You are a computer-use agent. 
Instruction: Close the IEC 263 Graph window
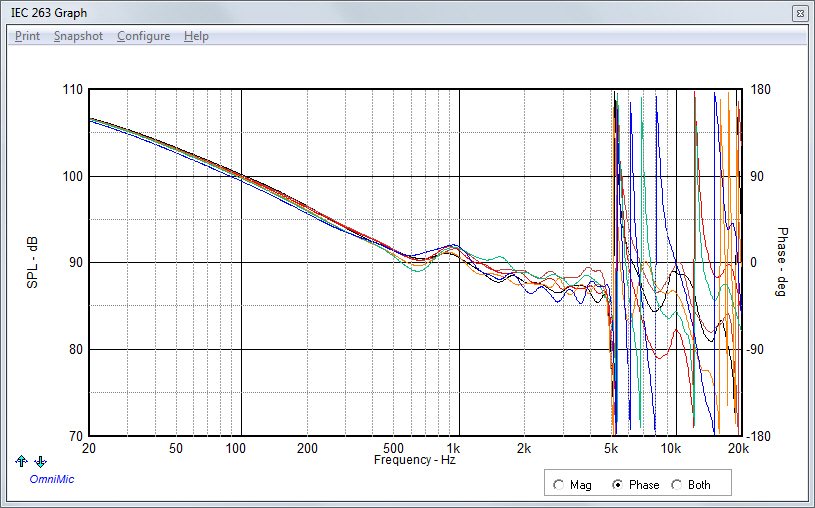(x=799, y=14)
